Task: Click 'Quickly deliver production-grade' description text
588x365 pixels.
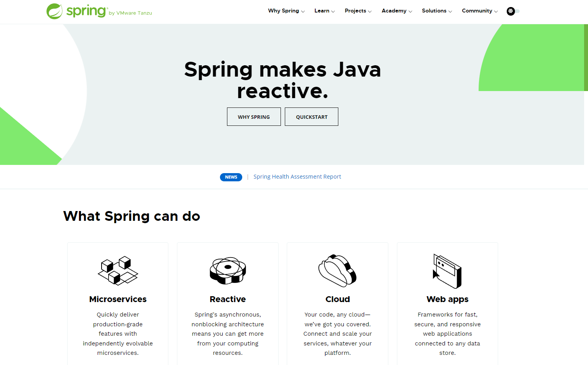Action: 118,319
